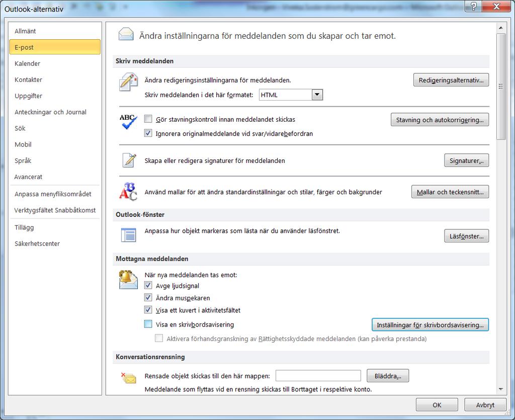The width and height of the screenshot is (515, 420).
Task: Click the disabled Rättighetsskyddade meddelanden preview checkbox
Action: 159,338
